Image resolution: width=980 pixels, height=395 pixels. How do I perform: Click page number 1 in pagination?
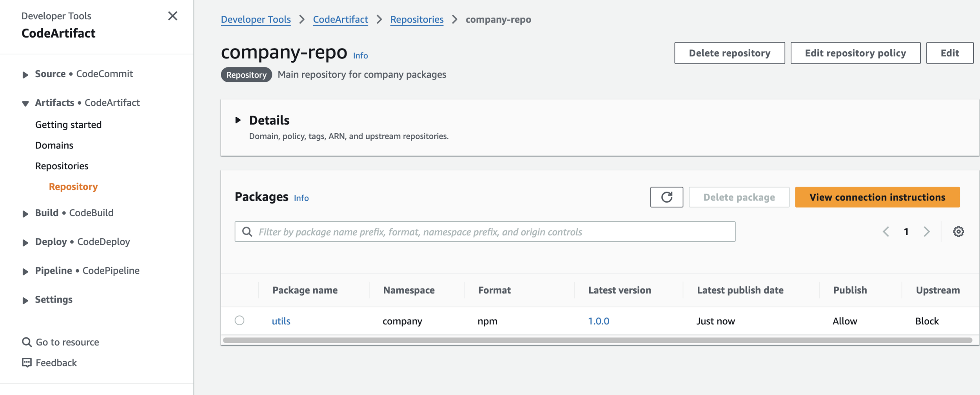(x=906, y=232)
